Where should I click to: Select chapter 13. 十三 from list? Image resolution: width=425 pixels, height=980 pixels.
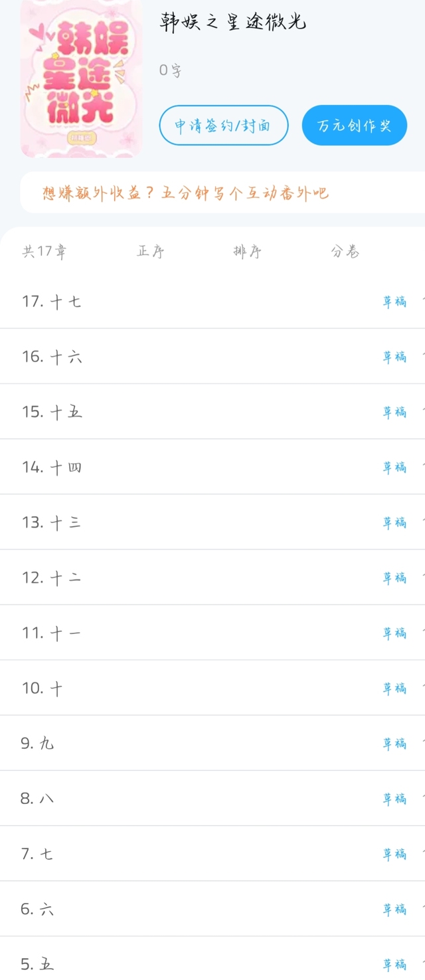[x=52, y=522]
